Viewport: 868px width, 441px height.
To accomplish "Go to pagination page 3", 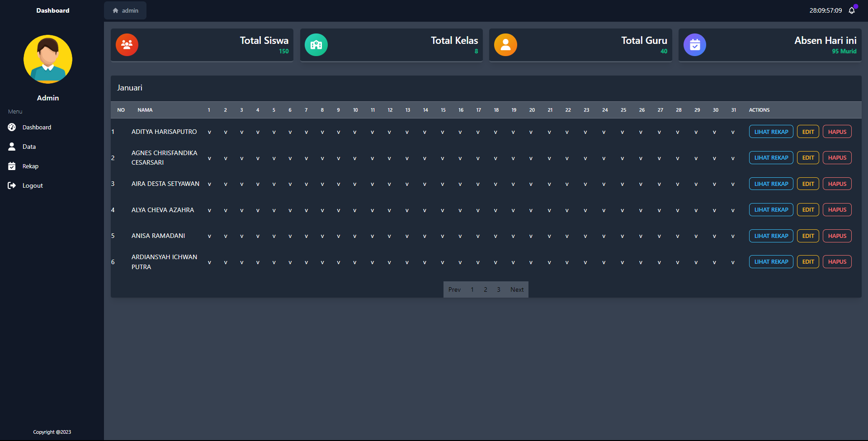I will 499,289.
